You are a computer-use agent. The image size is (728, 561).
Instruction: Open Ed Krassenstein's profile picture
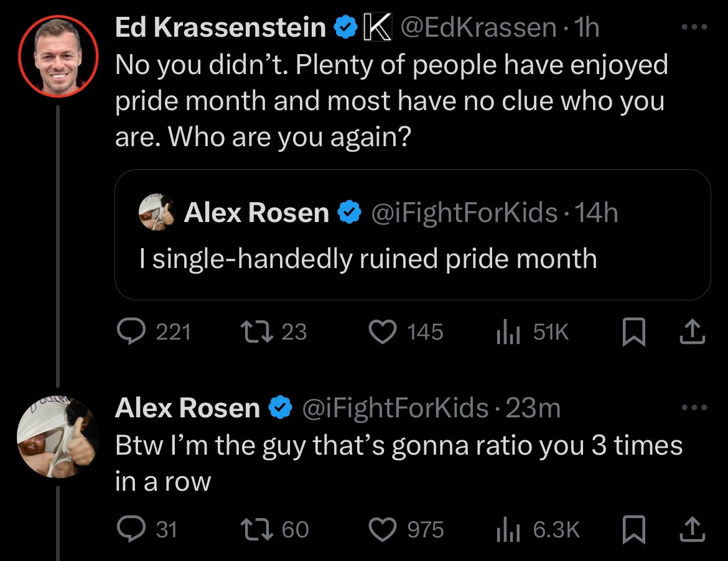[58, 62]
